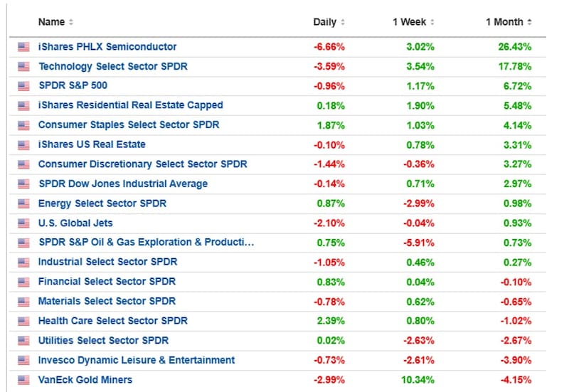Open SPDR Dow Jones Industrial Average link
Viewport: 569px width, 392px height.
123,184
